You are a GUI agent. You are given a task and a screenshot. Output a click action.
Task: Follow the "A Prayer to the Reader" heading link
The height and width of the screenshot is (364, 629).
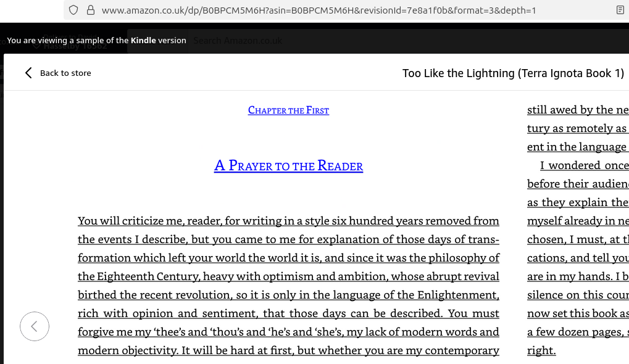click(288, 165)
